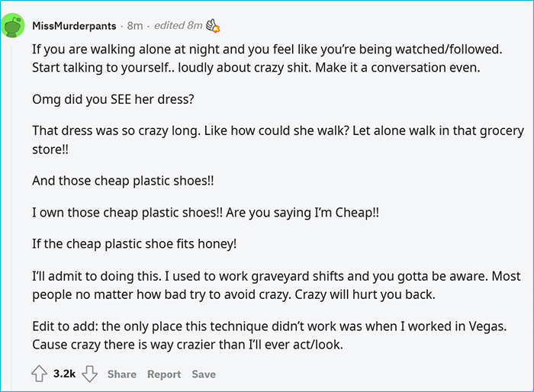Click the green Reddit avatar icon
Screen dimensions: 534x392
point(14,27)
